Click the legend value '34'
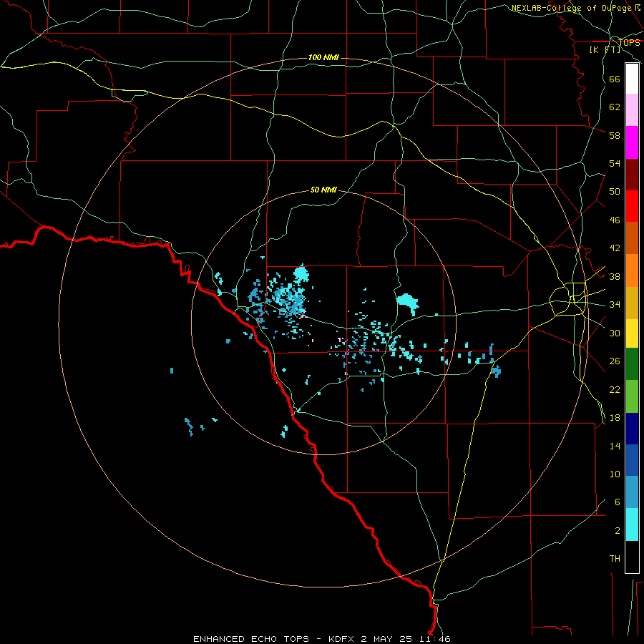The width and height of the screenshot is (644, 644). pyautogui.click(x=615, y=305)
